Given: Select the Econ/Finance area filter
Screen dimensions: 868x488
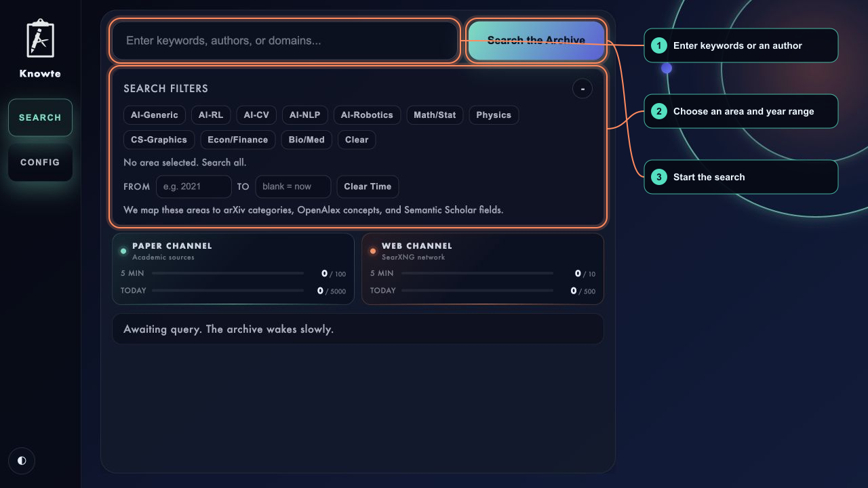Looking at the screenshot, I should (238, 140).
